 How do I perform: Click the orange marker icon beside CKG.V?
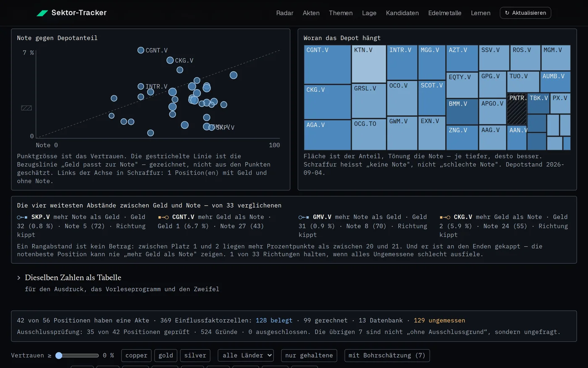pyautogui.click(x=445, y=217)
